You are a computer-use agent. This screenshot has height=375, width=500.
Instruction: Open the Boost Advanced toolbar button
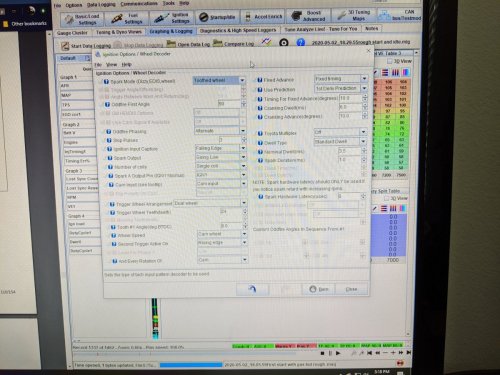pyautogui.click(x=308, y=16)
